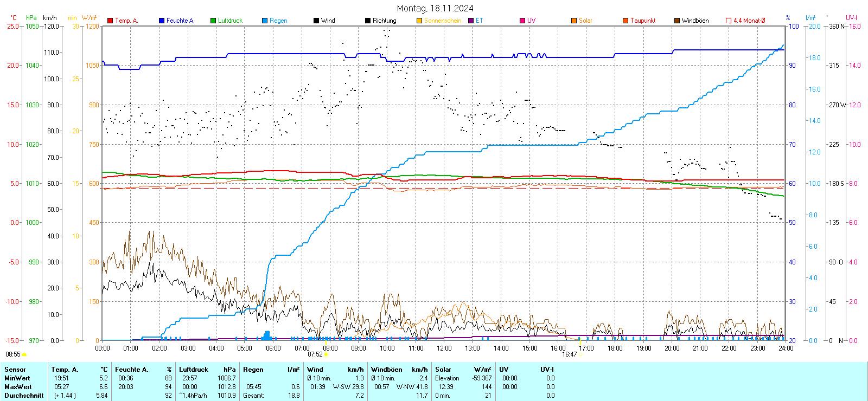Toggle the orange Solar legend box
The image size is (868, 401).
tap(574, 21)
